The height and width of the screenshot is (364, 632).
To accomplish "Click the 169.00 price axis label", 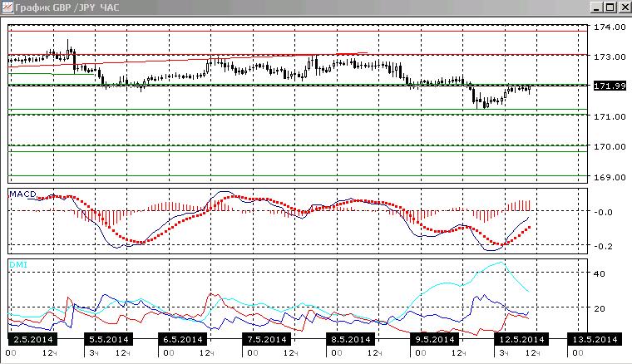I will (x=610, y=177).
